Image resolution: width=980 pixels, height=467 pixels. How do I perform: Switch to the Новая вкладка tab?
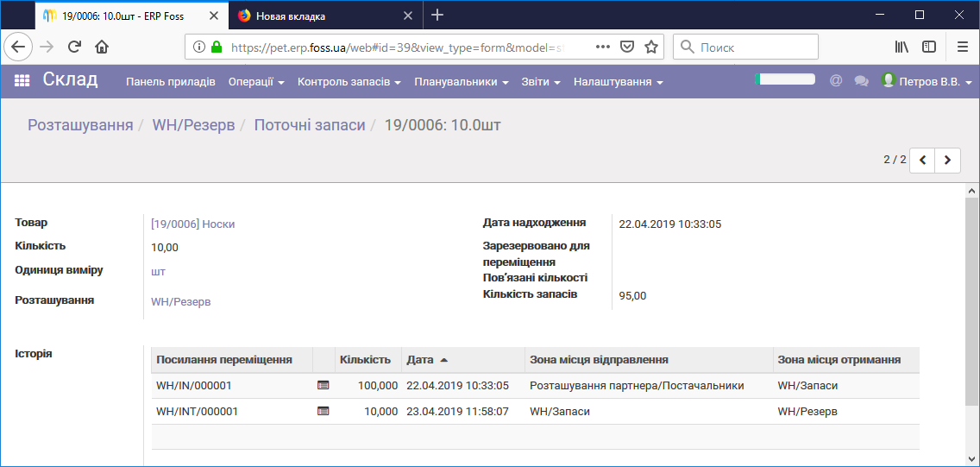coord(325,16)
